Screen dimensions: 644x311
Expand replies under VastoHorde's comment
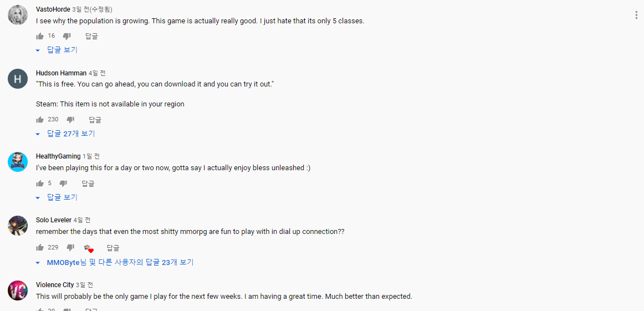click(57, 50)
